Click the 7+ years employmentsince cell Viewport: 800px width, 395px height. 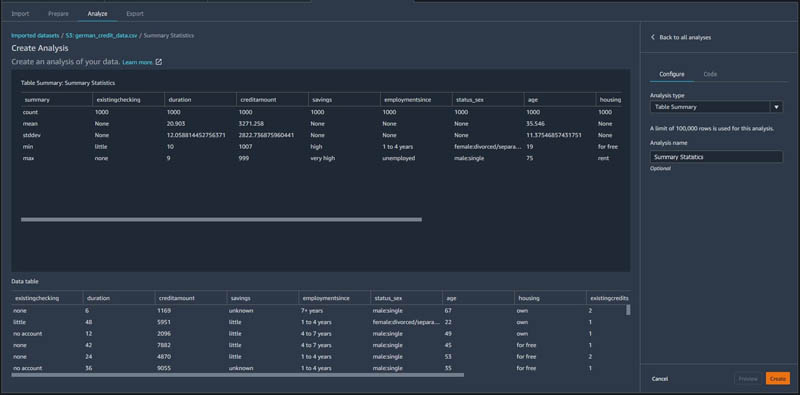[x=312, y=310]
